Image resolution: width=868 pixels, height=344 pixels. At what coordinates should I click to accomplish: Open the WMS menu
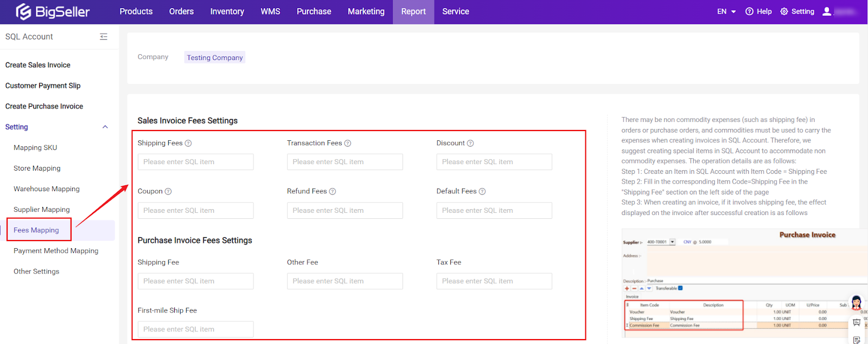[270, 11]
